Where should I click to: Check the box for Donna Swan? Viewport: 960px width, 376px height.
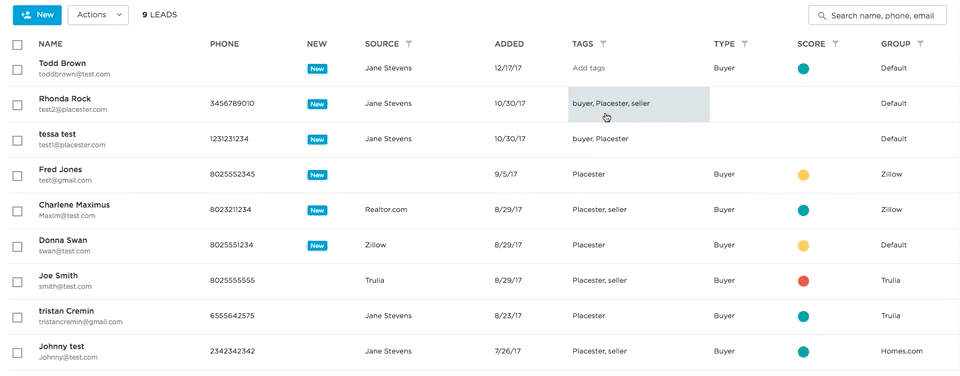tap(17, 247)
